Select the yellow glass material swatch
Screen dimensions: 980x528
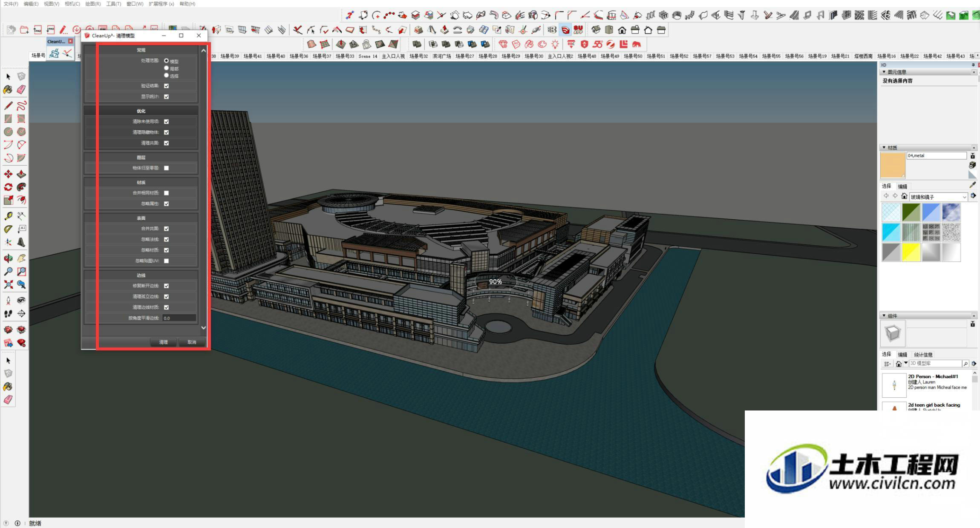point(911,252)
